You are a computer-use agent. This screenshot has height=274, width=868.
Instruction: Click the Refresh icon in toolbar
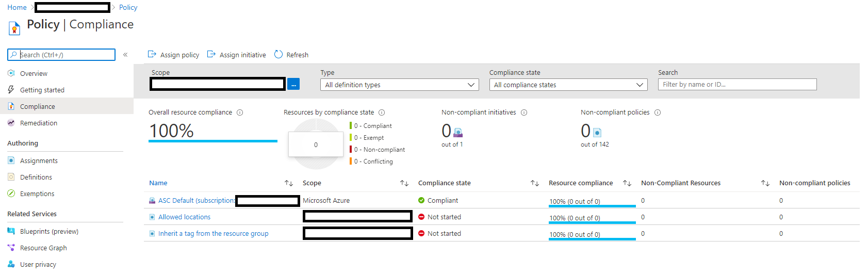[279, 55]
